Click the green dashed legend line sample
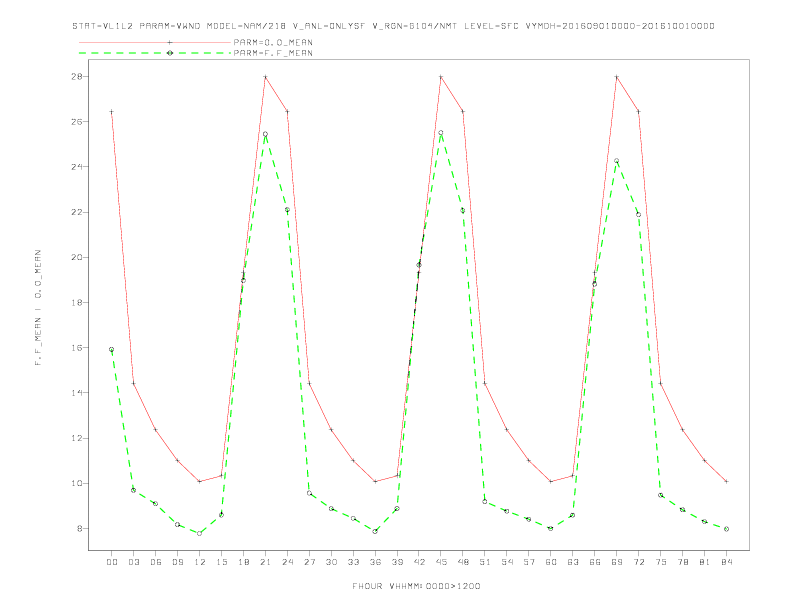Screen dimensions: 792x612 click(x=155, y=53)
